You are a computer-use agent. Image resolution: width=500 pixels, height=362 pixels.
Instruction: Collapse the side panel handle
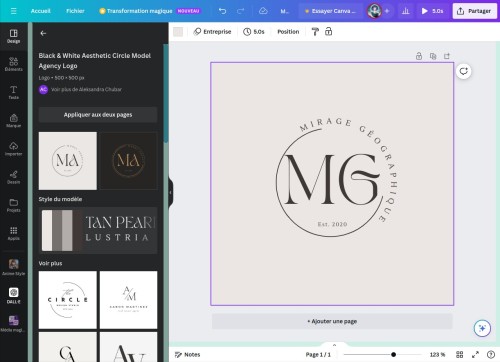tap(170, 192)
